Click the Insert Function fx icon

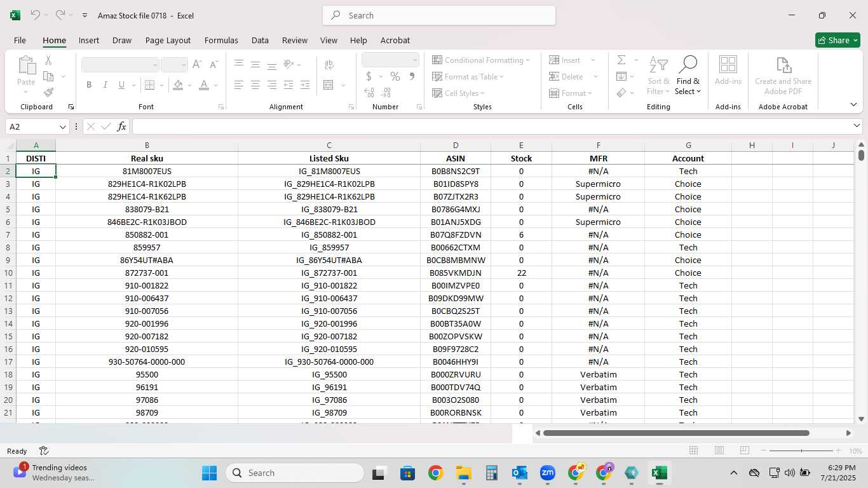(121, 126)
